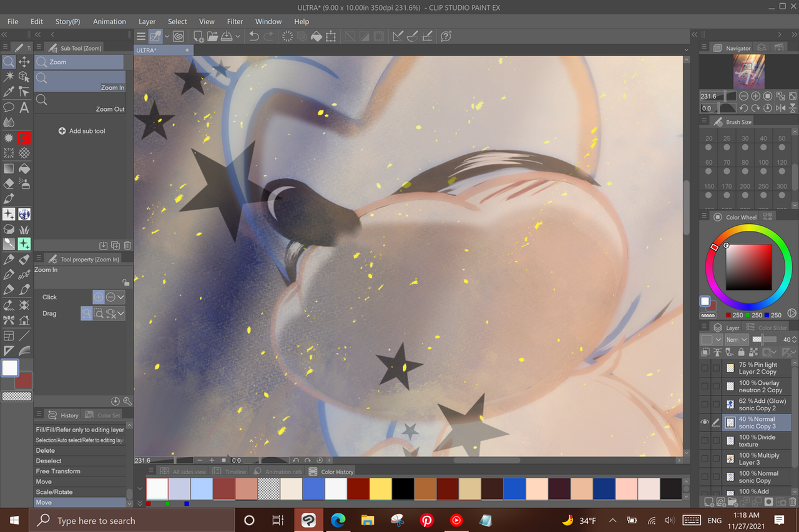The image size is (799, 532).
Task: Click the Save icon in command bar
Action: click(227, 36)
